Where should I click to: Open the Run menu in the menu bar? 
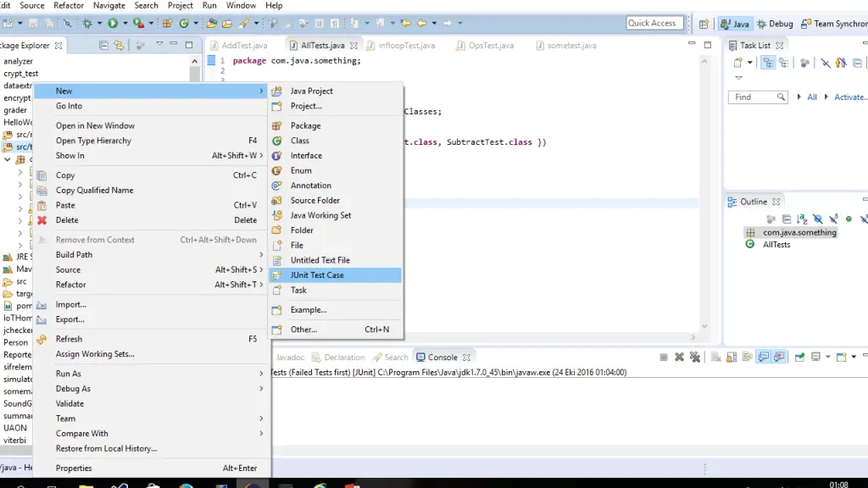click(x=209, y=6)
